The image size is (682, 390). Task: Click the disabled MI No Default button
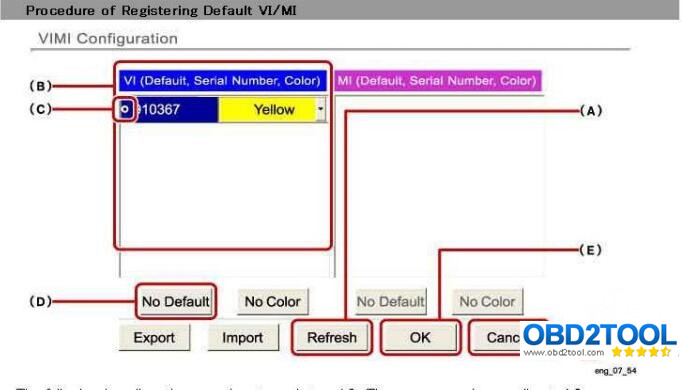click(390, 301)
